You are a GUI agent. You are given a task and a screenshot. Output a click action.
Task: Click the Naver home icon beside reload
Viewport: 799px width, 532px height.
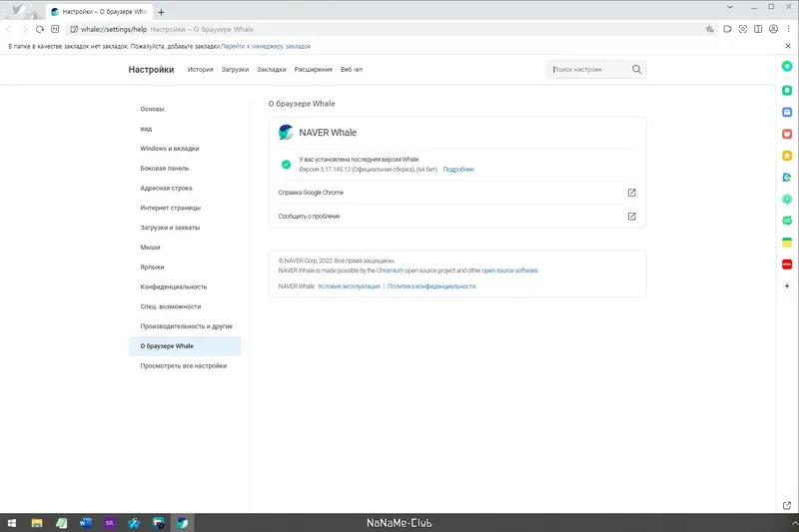[55, 29]
